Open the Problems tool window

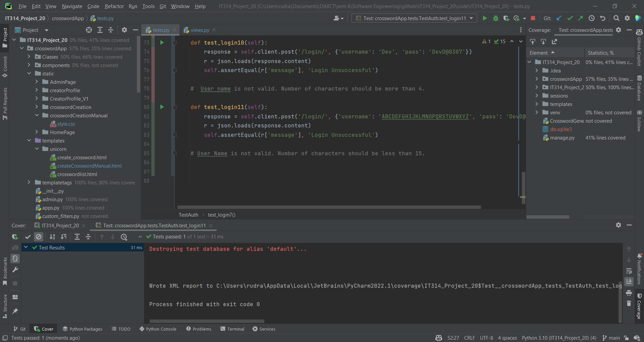[199, 329]
